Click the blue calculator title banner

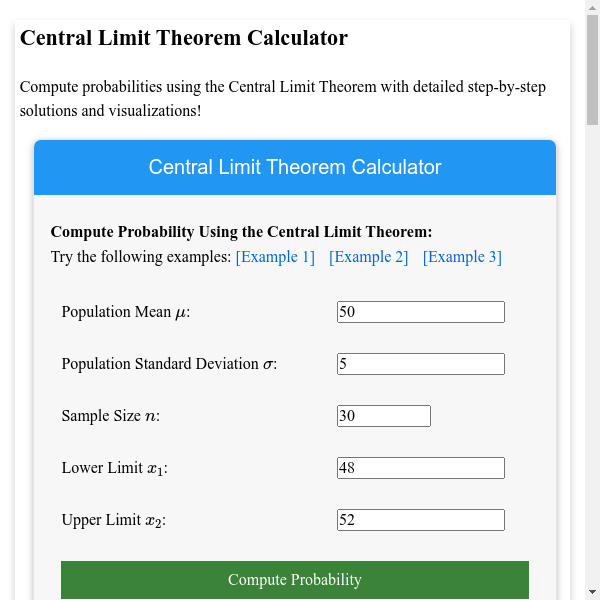(x=295, y=167)
